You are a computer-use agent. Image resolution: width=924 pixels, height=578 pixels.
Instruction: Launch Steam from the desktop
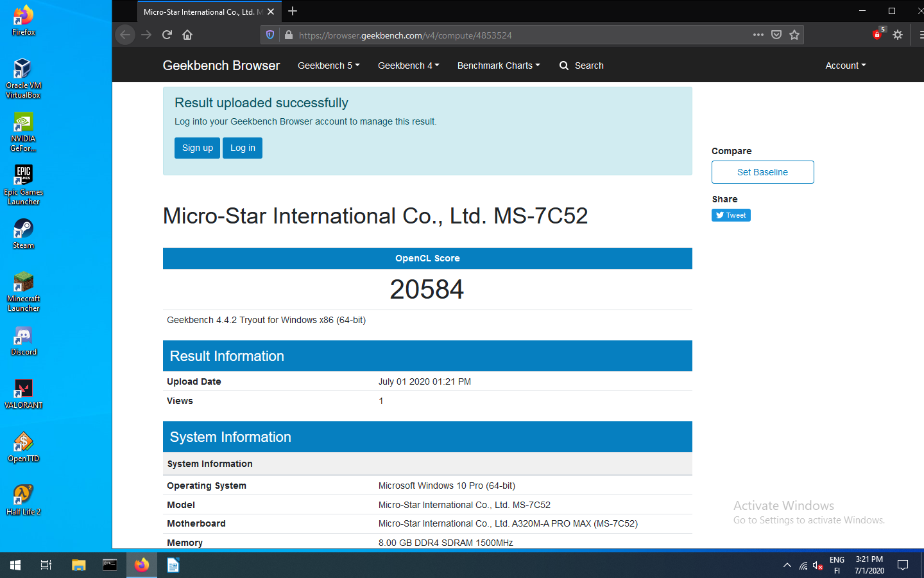pyautogui.click(x=23, y=234)
